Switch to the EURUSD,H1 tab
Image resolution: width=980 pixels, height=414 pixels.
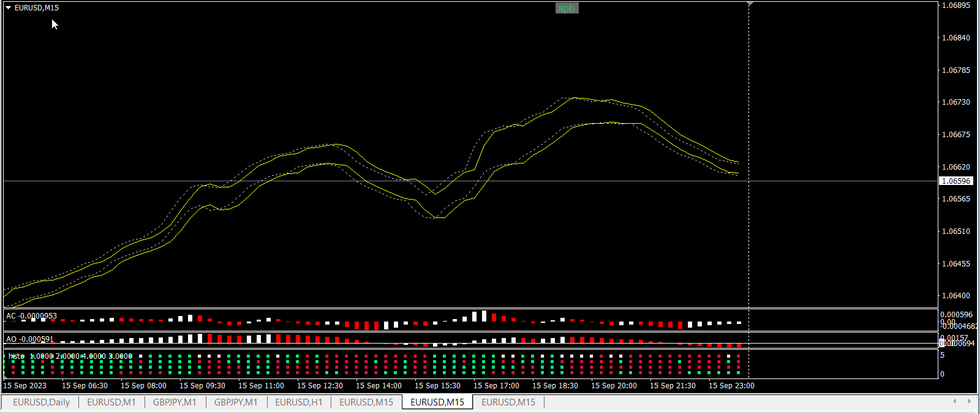coord(298,402)
